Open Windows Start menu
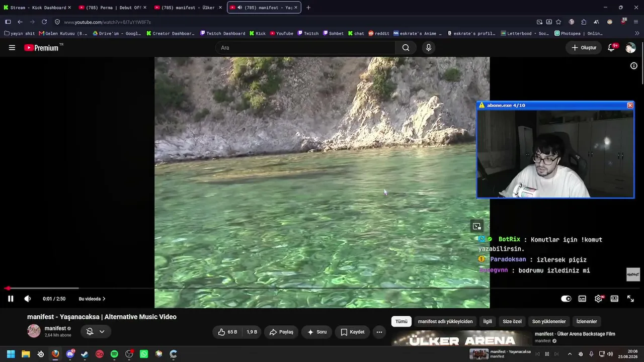Image resolution: width=644 pixels, height=362 pixels. 11,354
